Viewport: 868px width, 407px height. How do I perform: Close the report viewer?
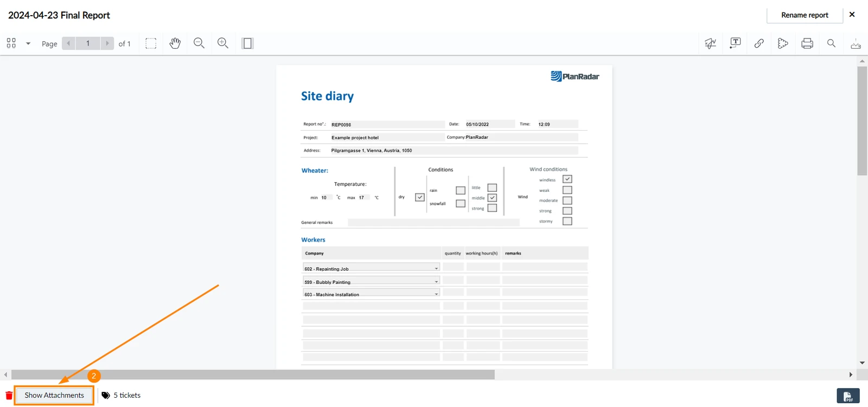(852, 15)
